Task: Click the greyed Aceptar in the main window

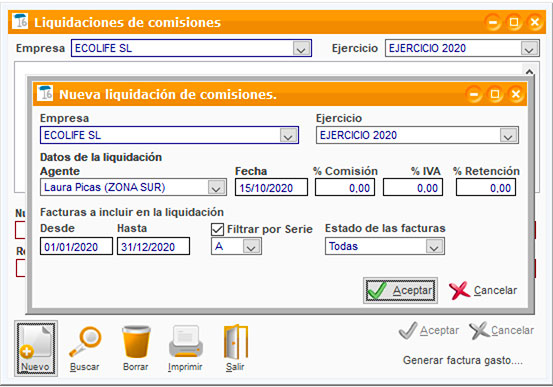Action: 429,331
